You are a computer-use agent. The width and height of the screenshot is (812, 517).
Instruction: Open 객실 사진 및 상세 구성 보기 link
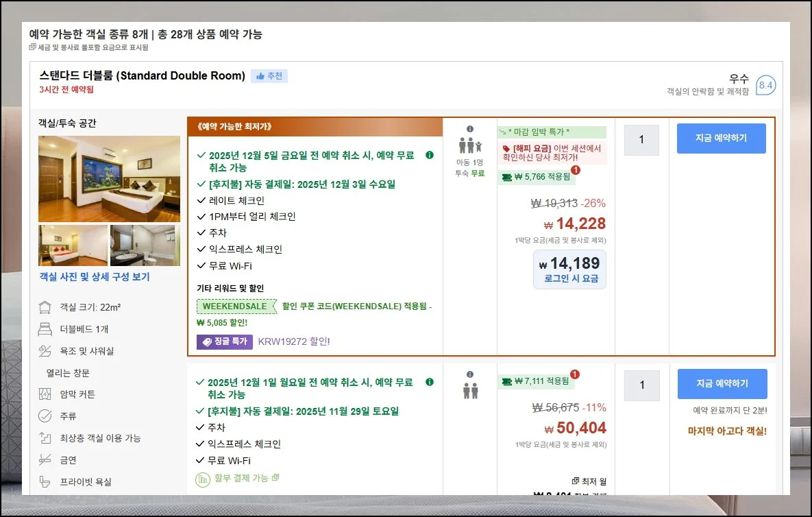[x=95, y=277]
